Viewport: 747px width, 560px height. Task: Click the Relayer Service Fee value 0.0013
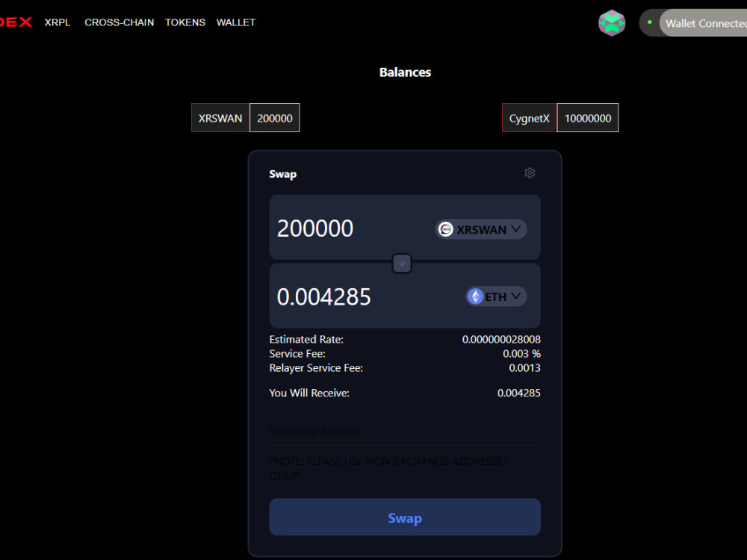[524, 368]
